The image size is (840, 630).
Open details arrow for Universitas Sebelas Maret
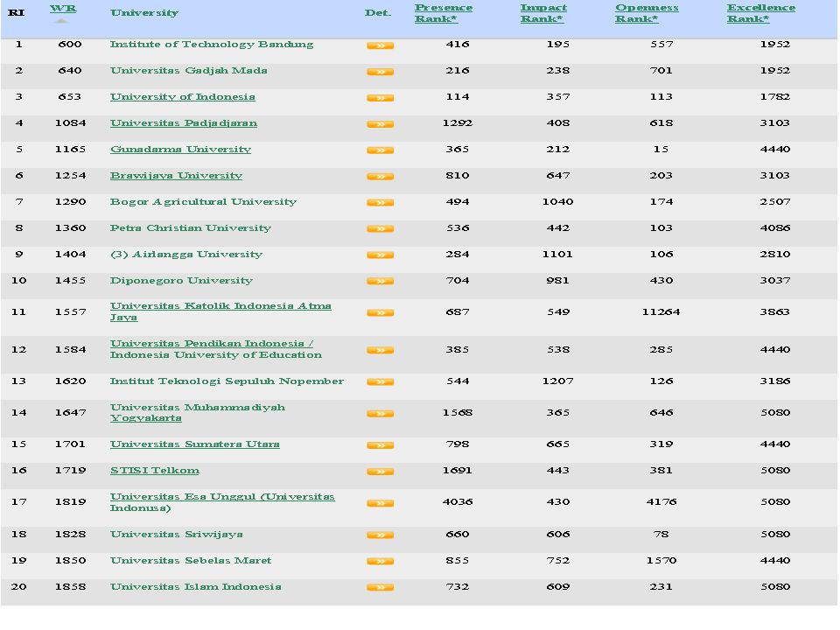pos(380,562)
